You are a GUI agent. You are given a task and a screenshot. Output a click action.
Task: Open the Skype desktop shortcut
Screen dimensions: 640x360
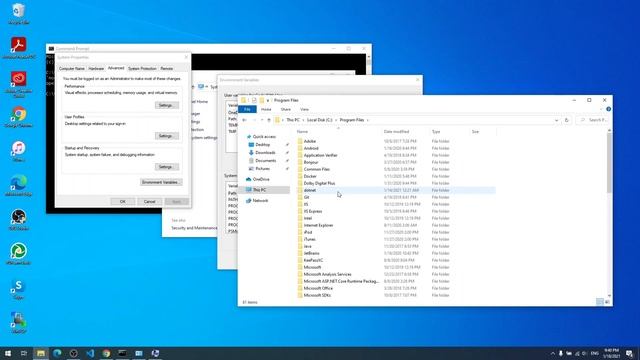(18, 289)
